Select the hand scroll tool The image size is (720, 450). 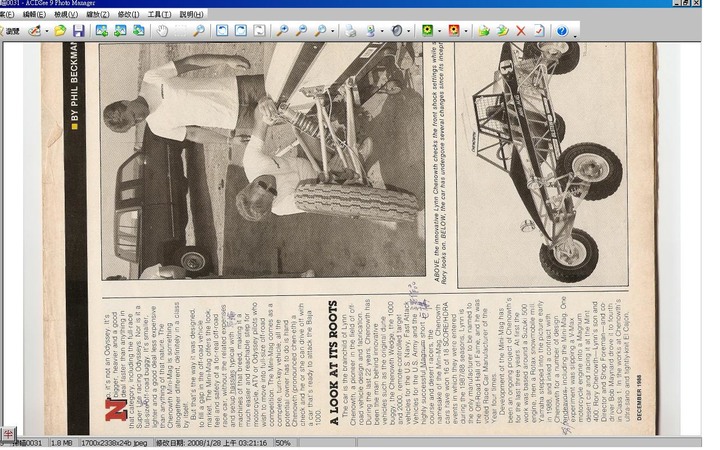162,31
